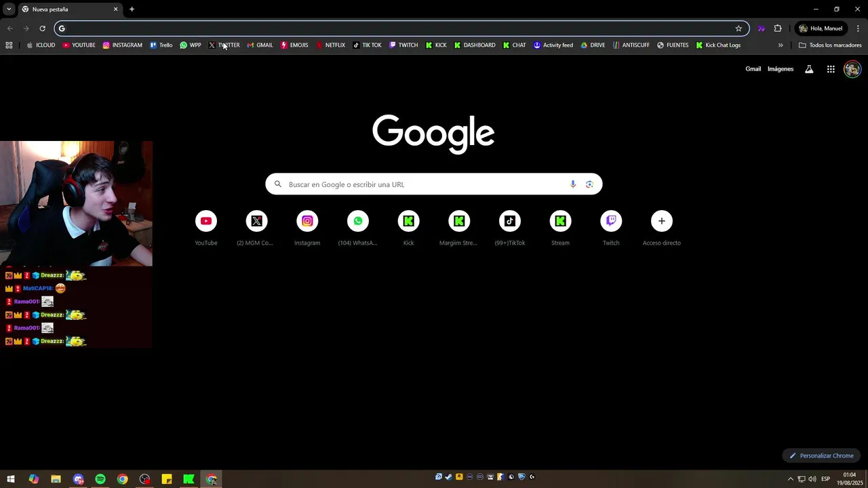
Task: Open the NETFLIX bookmark
Action: [x=330, y=45]
